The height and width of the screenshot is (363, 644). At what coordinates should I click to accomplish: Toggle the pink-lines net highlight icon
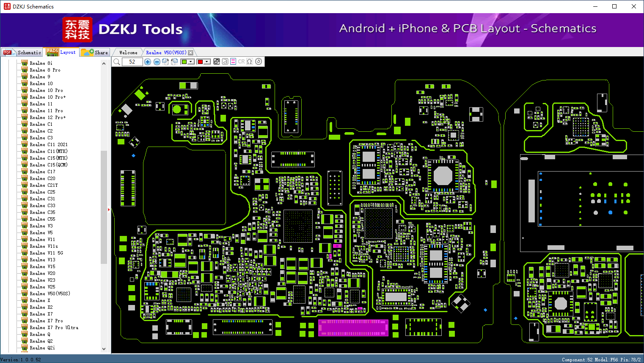(x=233, y=61)
